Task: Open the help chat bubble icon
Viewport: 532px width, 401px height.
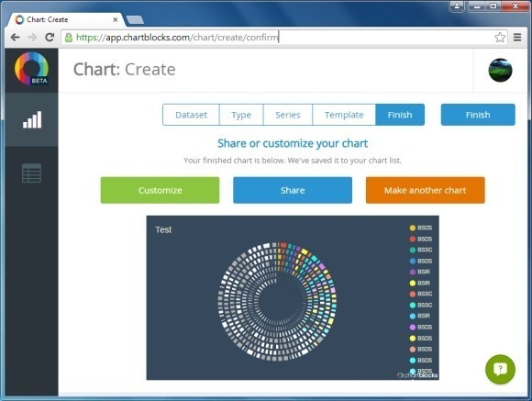Action: 500,369
